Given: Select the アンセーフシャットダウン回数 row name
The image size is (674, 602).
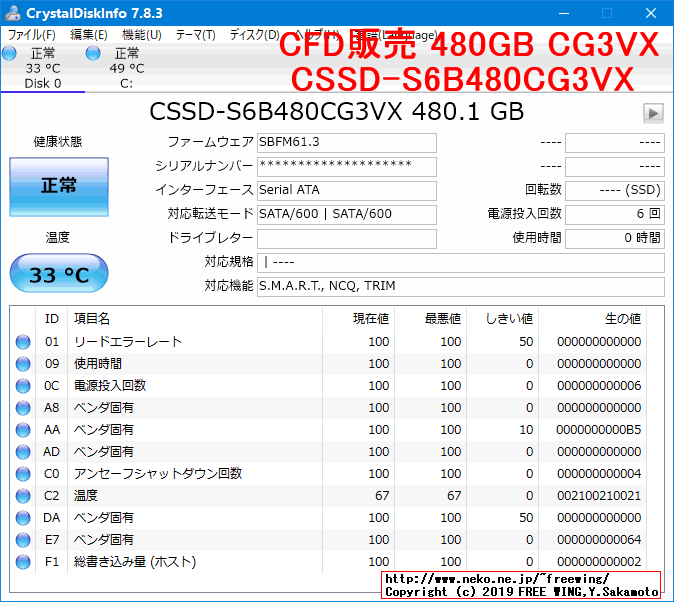Looking at the screenshot, I should (158, 474).
